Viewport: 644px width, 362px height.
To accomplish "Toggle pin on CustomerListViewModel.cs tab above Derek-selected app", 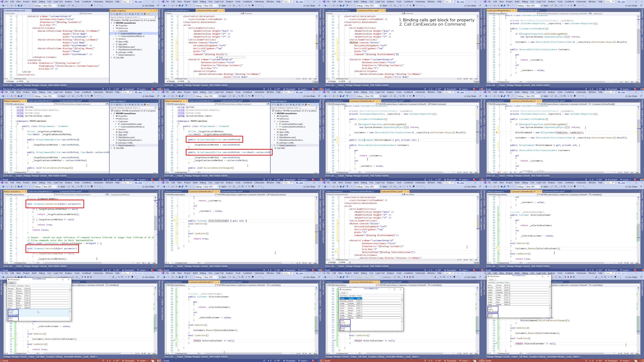I will [x=376, y=282].
